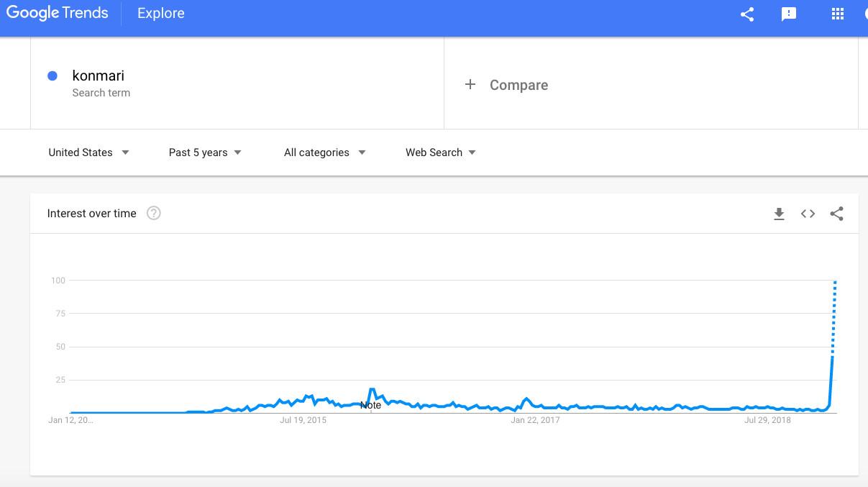868x487 pixels.
Task: Click the Compare button text
Action: (x=518, y=85)
